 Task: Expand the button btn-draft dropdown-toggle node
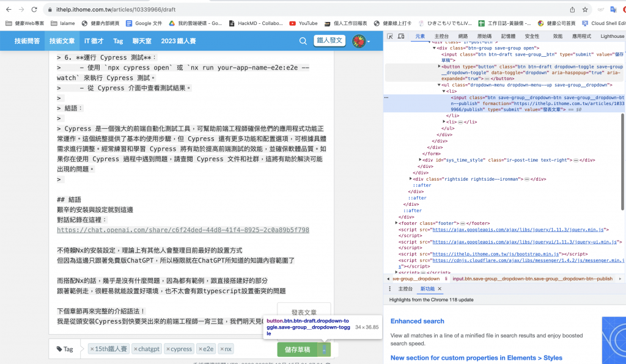click(439, 67)
